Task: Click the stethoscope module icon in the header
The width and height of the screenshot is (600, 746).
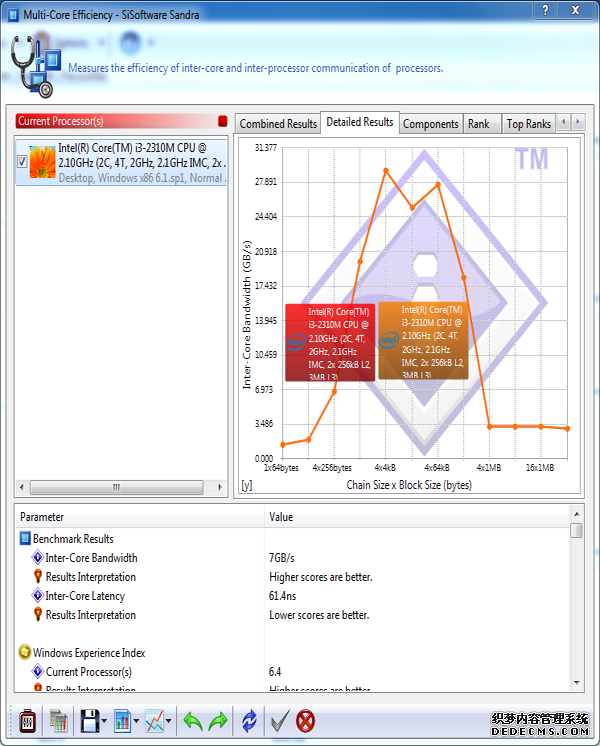Action: [x=36, y=67]
